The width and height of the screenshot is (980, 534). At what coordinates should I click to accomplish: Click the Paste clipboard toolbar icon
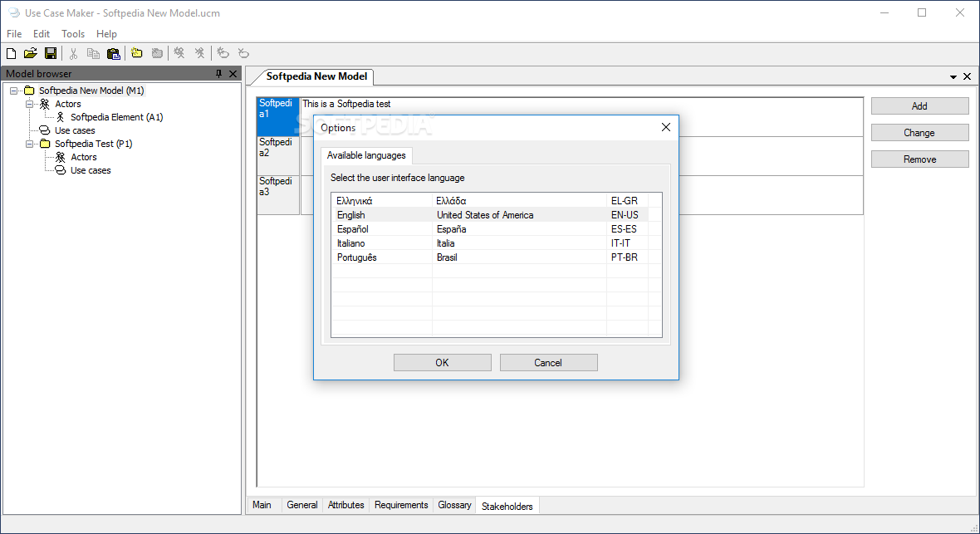point(113,54)
